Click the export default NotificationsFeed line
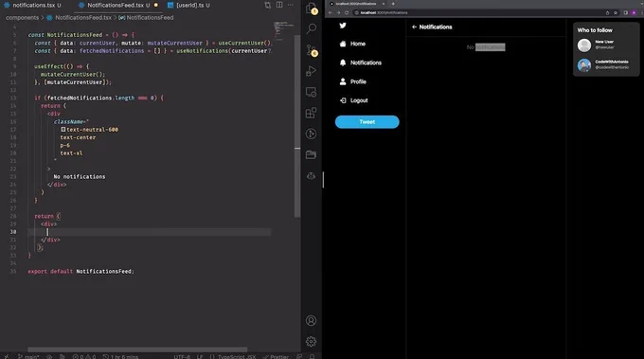 80,271
